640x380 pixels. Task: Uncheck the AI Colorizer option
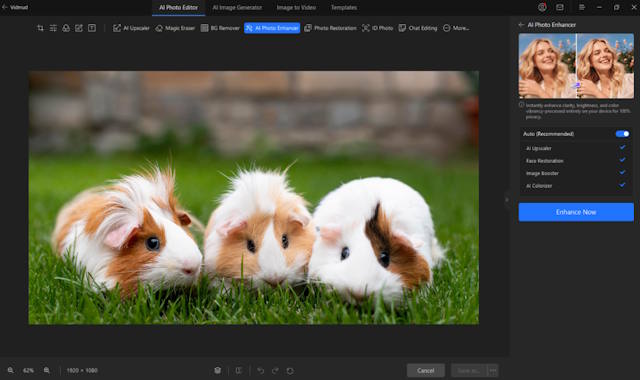pyautogui.click(x=622, y=185)
